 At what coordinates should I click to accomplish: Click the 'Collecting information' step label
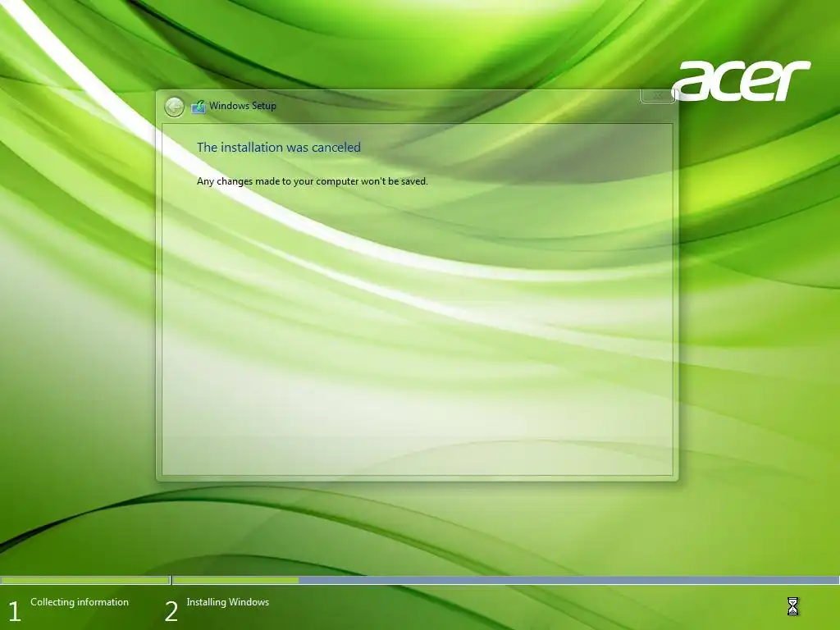(x=80, y=602)
